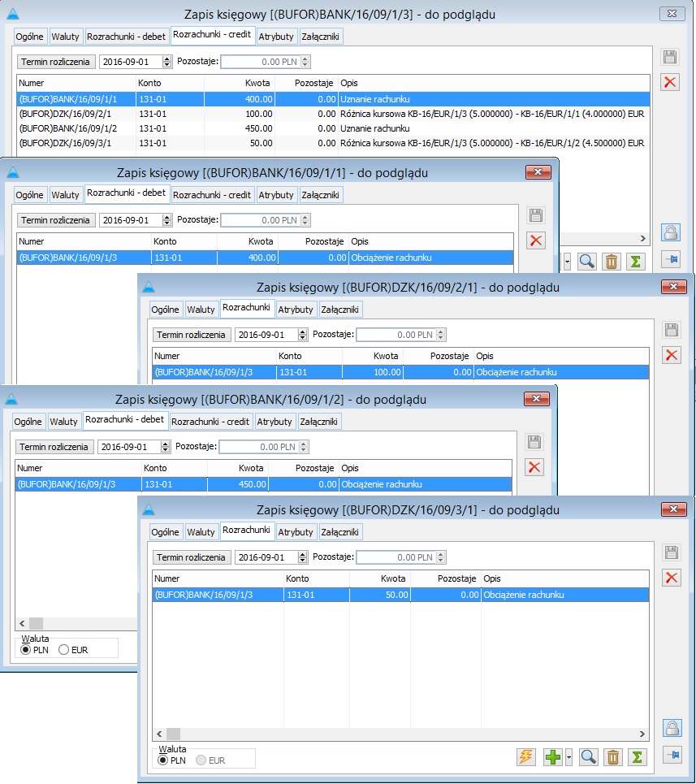This screenshot has height=784, width=696.
Task: Click the pin icon in DZK/16/09/3/1 window
Action: click(x=671, y=755)
